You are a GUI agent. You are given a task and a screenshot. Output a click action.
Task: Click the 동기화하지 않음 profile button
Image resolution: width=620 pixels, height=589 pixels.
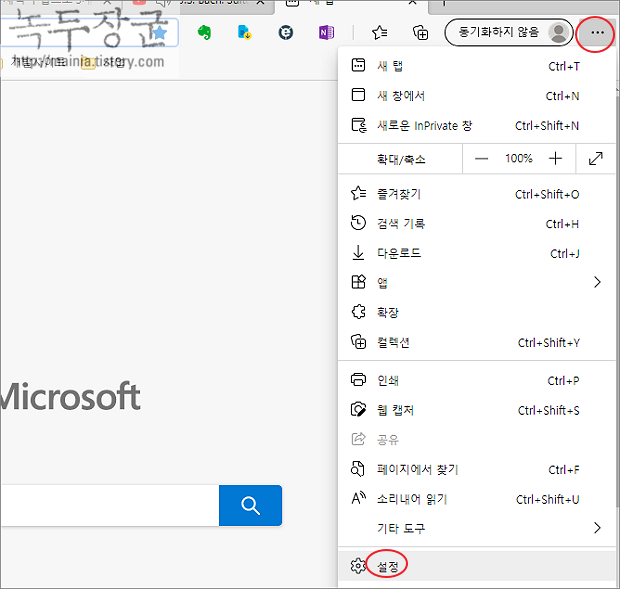pyautogui.click(x=509, y=32)
